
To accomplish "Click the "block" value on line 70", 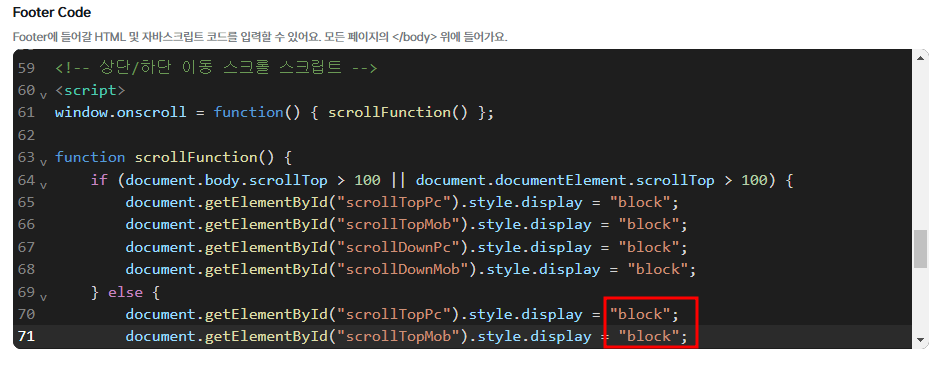I will 640,315.
